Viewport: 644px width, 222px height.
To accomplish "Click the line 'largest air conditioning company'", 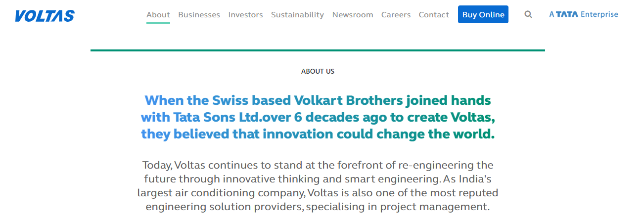I will tap(318, 192).
